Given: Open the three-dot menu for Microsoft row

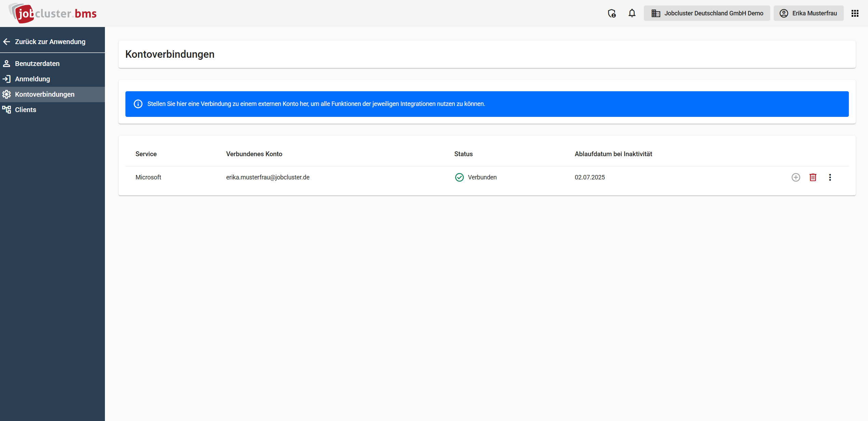Looking at the screenshot, I should click(830, 177).
